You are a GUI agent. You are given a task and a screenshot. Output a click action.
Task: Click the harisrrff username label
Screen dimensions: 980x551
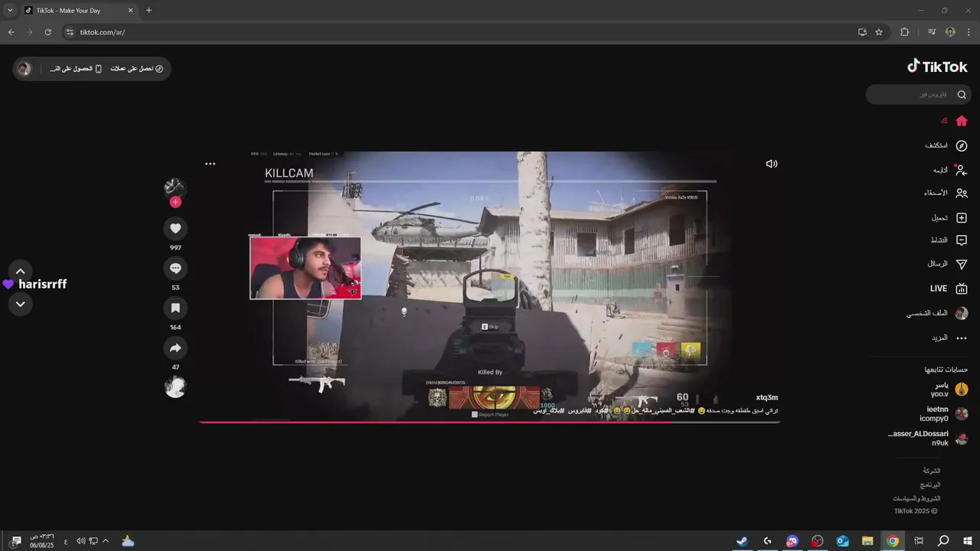pos(42,284)
